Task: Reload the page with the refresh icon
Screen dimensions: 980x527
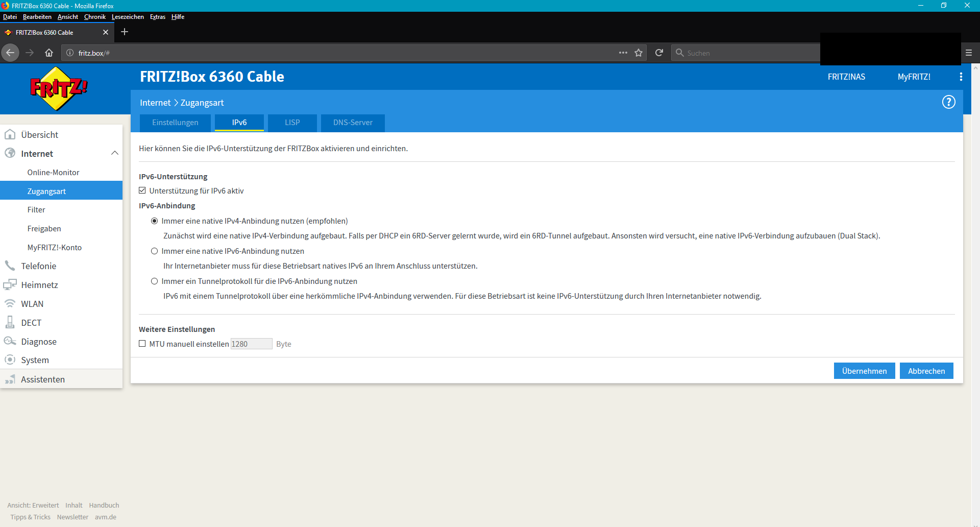Action: [659, 53]
